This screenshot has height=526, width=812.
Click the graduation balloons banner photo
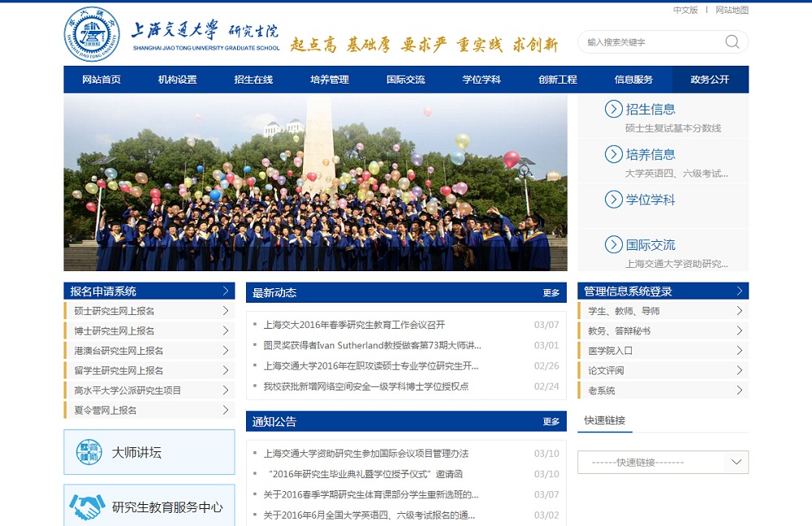click(x=315, y=183)
